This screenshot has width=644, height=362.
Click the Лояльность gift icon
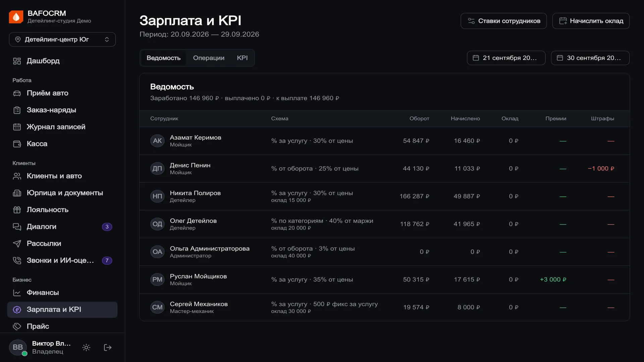(x=17, y=210)
